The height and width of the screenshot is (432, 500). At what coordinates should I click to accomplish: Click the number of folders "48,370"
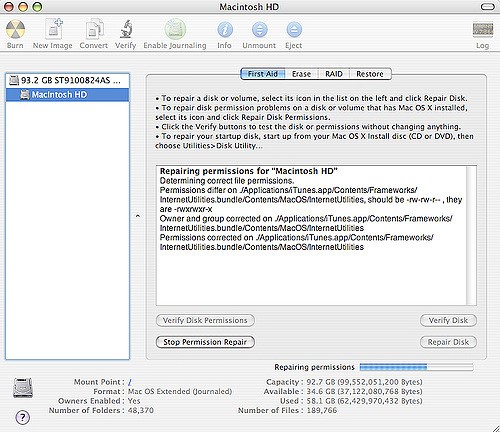(x=141, y=410)
